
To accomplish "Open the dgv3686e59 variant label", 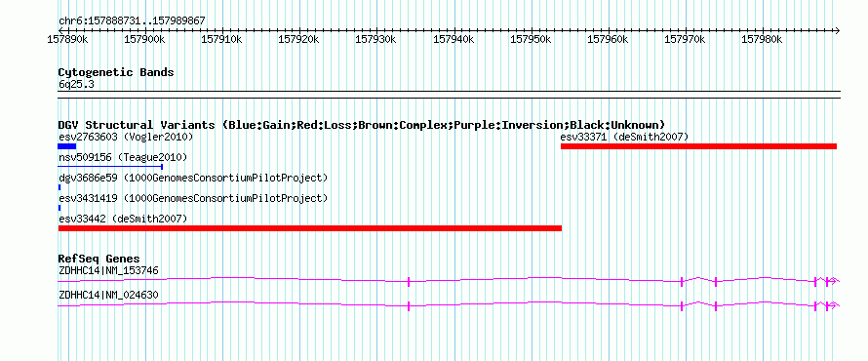I will tap(193, 178).
